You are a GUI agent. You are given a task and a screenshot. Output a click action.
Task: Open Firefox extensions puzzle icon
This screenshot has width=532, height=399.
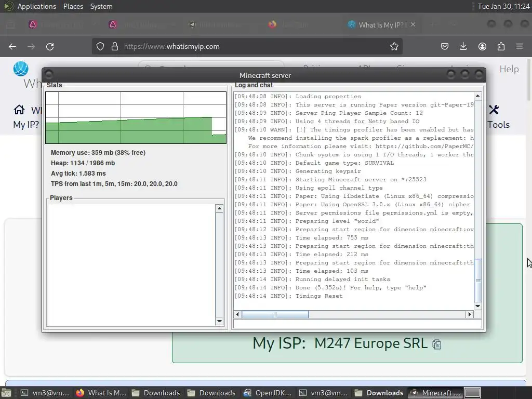pyautogui.click(x=501, y=46)
